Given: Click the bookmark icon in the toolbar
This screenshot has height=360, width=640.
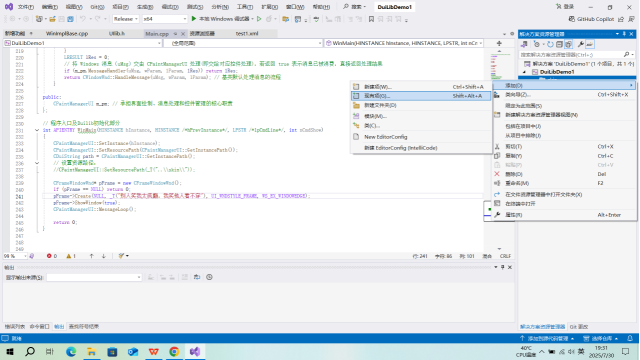Looking at the screenshot, I should click(x=371, y=19).
